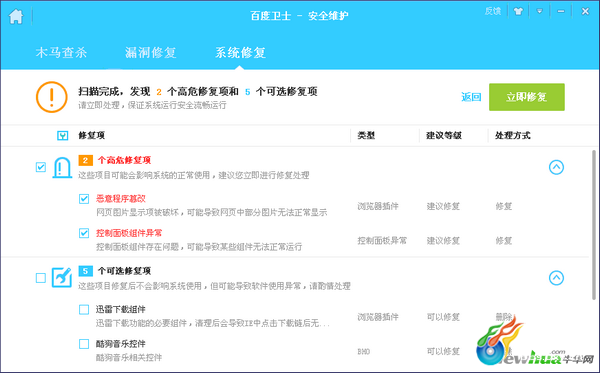
Task: Uncheck the 控制面板组件异常 checkbox
Action: [84, 233]
